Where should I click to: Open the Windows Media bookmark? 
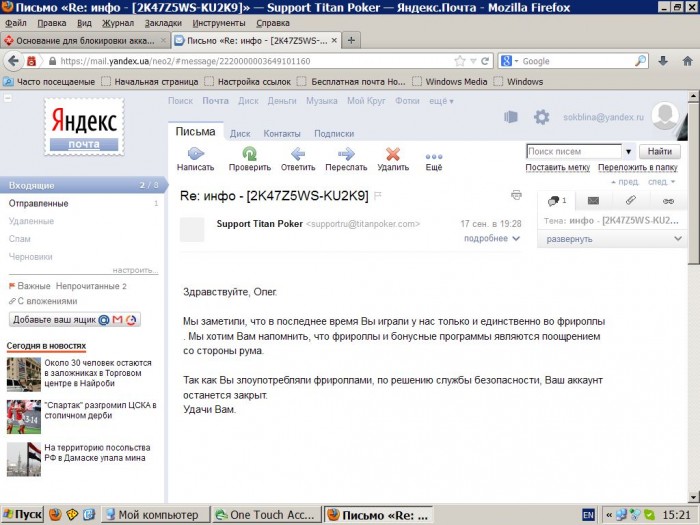click(450, 82)
